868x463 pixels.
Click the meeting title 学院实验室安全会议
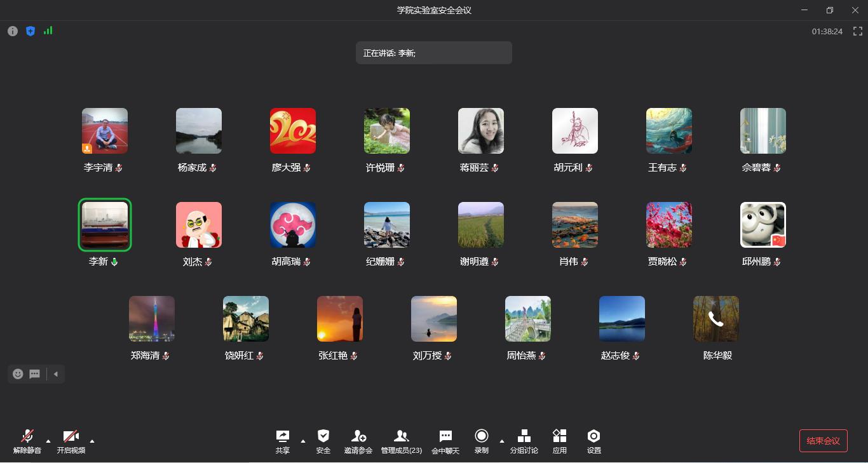(x=434, y=10)
